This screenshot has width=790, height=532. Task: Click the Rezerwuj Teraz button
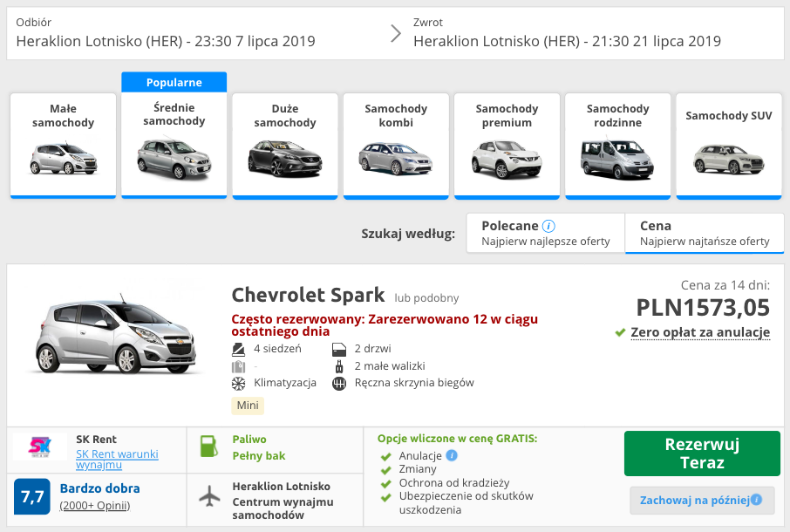click(x=702, y=454)
